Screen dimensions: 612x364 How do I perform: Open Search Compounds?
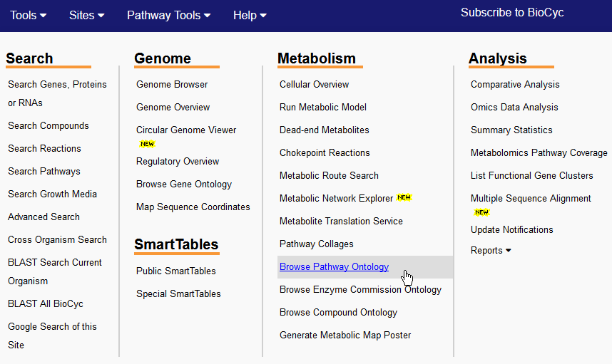[x=49, y=125]
